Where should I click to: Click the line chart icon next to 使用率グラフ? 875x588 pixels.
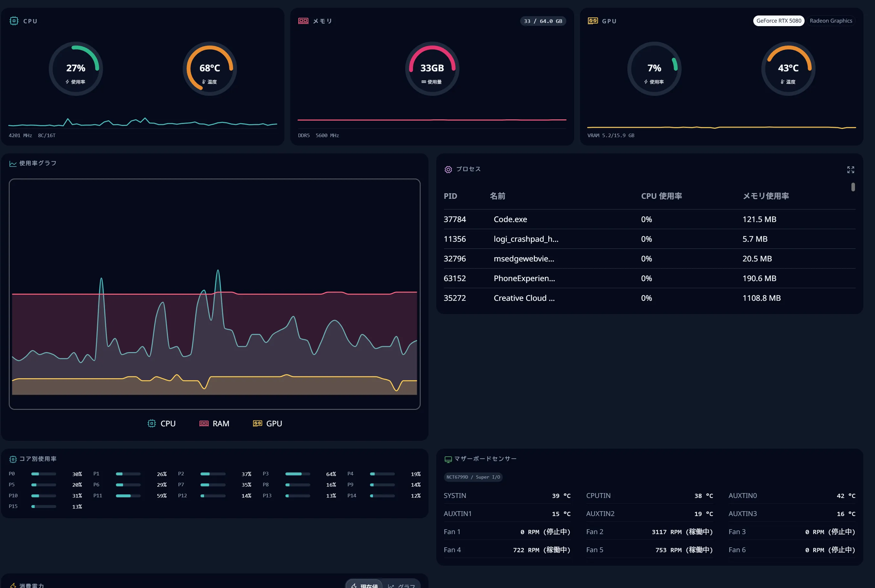(13, 164)
